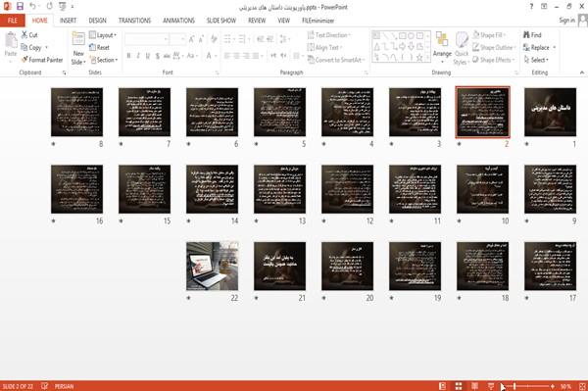Image resolution: width=588 pixels, height=391 pixels.
Task: Click the New Slide icon
Action: (78, 39)
